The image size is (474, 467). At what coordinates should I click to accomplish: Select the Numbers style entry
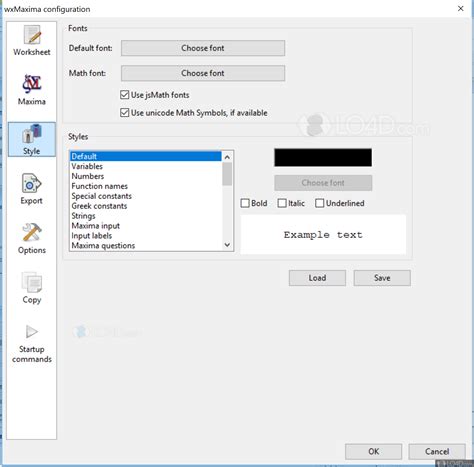pyautogui.click(x=146, y=176)
